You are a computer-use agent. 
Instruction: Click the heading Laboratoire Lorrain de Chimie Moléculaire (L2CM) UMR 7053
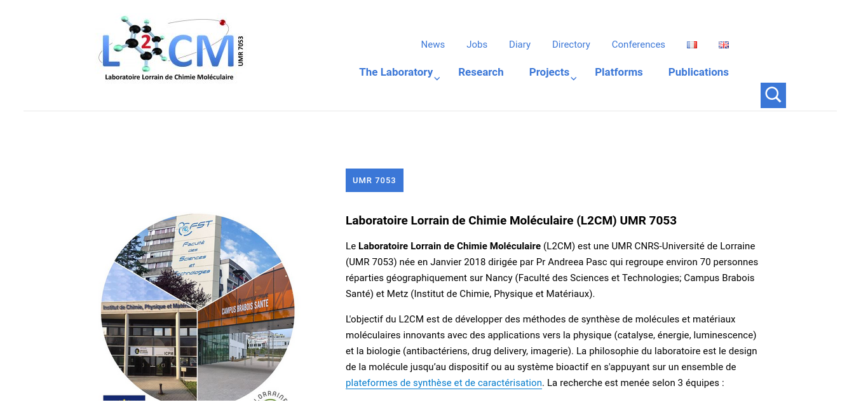point(511,221)
